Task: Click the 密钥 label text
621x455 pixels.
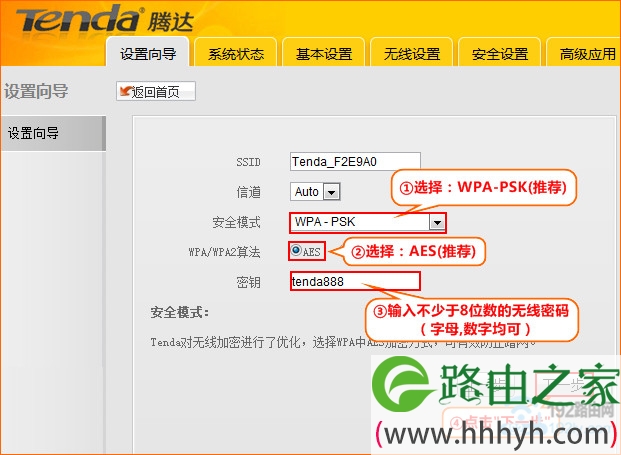Action: tap(248, 282)
